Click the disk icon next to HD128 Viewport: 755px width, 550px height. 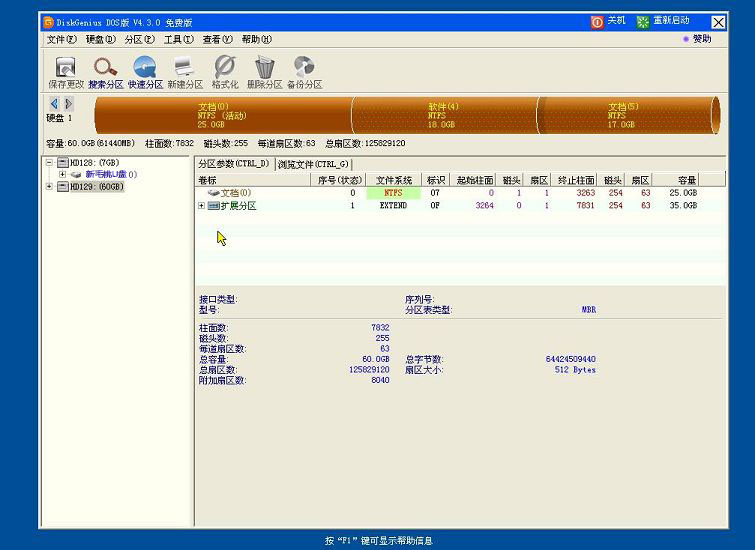pos(63,163)
